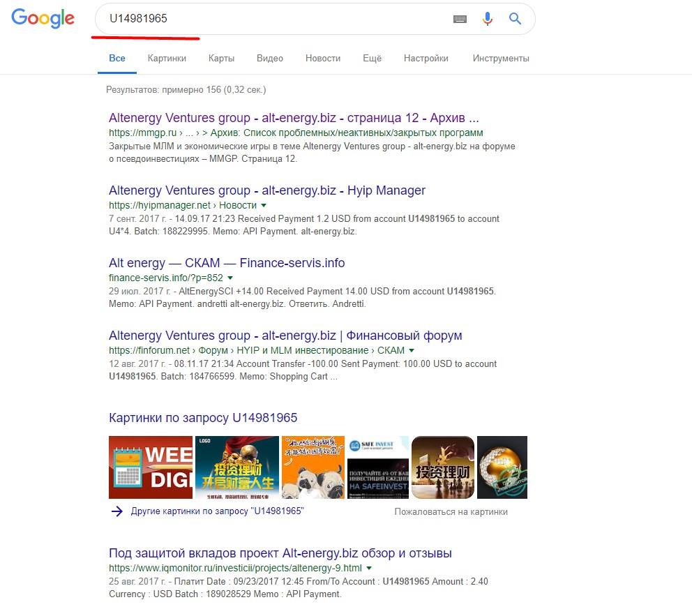Screen dimensions: 692x616
Task: Start voice search with the microphone icon
Action: pyautogui.click(x=487, y=19)
